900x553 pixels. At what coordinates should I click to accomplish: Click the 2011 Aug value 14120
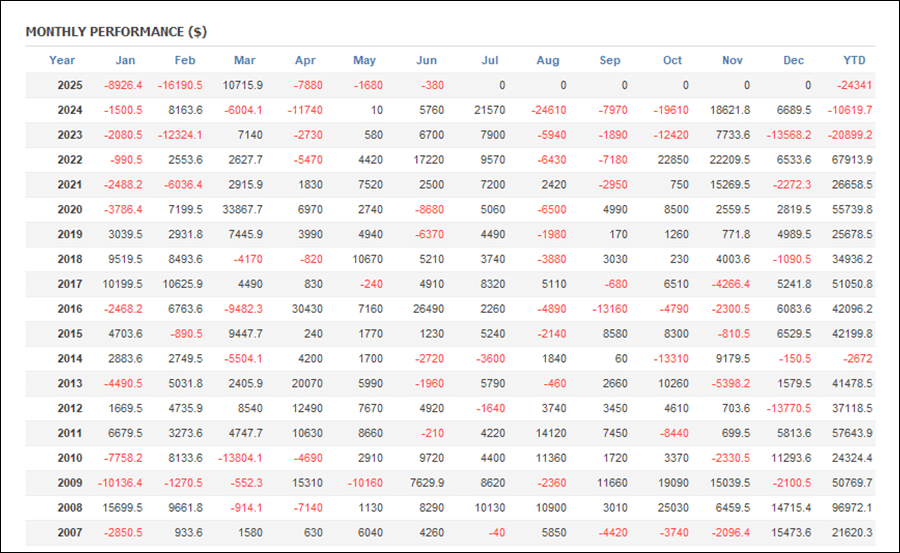(551, 433)
